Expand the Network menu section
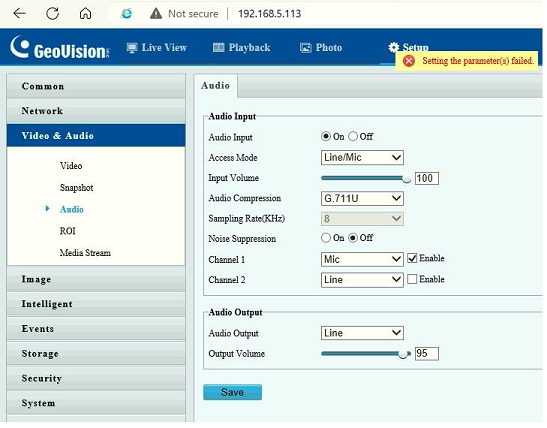 (x=96, y=111)
